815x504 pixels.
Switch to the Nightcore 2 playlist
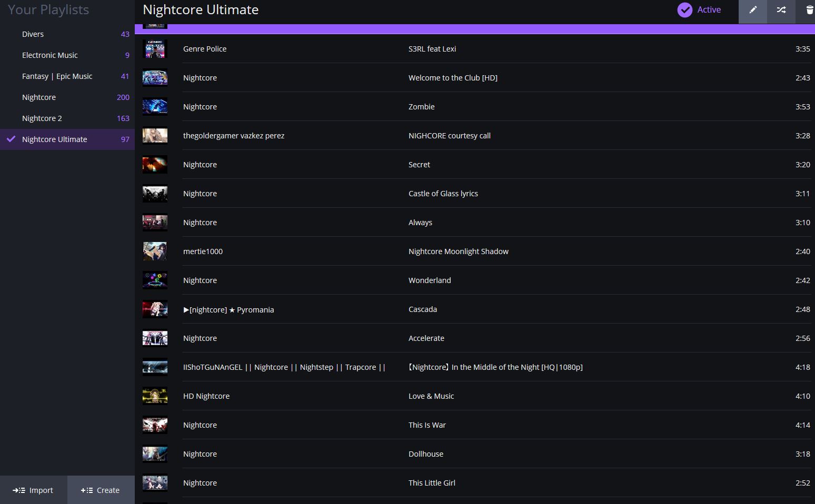coord(42,118)
